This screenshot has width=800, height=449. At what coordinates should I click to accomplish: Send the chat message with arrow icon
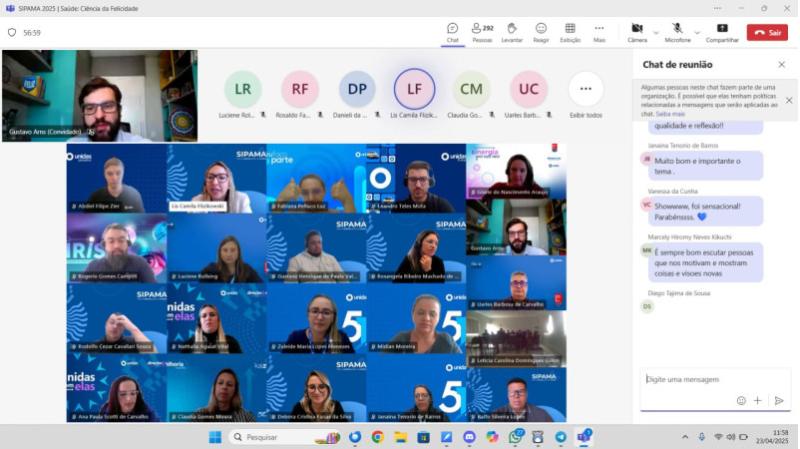tap(779, 401)
